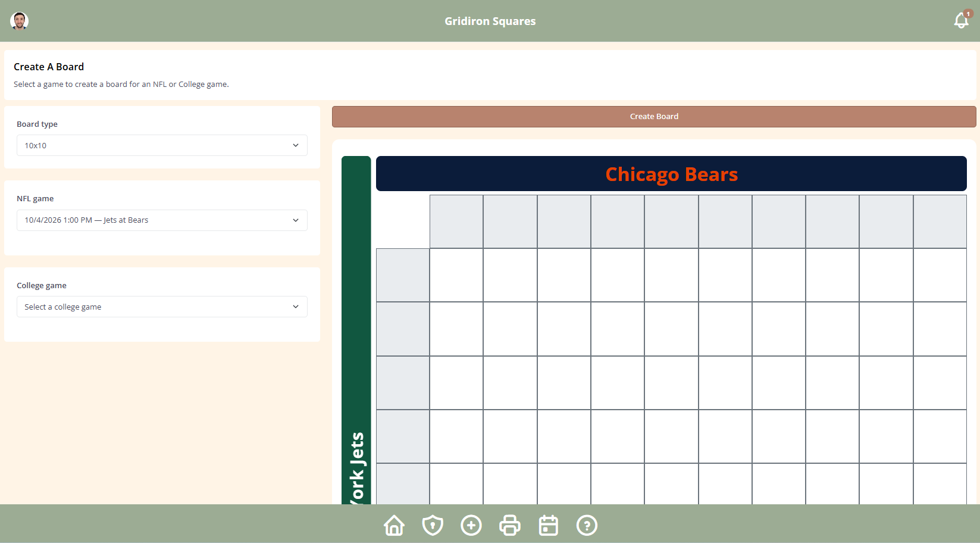This screenshot has width=980, height=543.
Task: Click the Create Board button
Action: click(x=654, y=117)
